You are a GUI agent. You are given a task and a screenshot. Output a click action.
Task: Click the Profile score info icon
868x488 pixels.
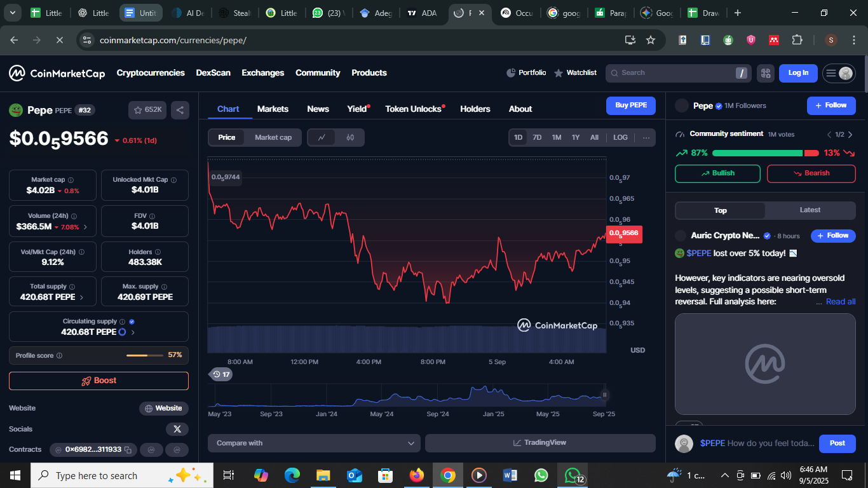coord(59,356)
